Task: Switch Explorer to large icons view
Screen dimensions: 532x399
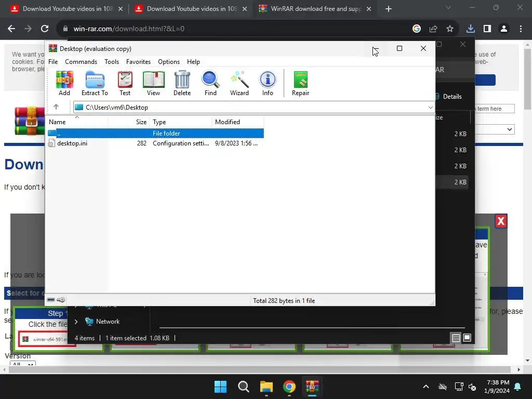Action: [467, 338]
